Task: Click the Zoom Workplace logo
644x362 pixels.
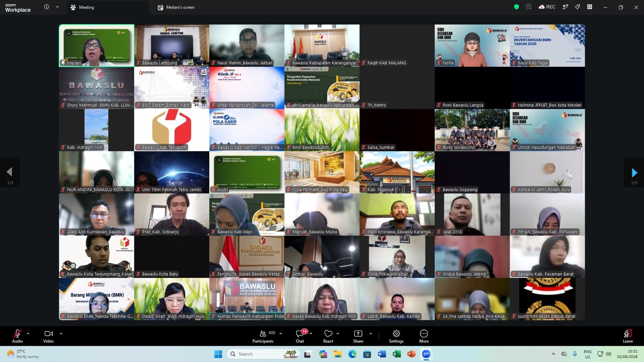Action: point(18,8)
